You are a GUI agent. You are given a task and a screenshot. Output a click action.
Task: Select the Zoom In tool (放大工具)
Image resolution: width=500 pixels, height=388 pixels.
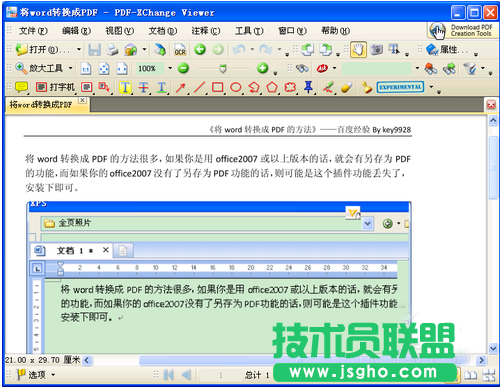[39, 68]
